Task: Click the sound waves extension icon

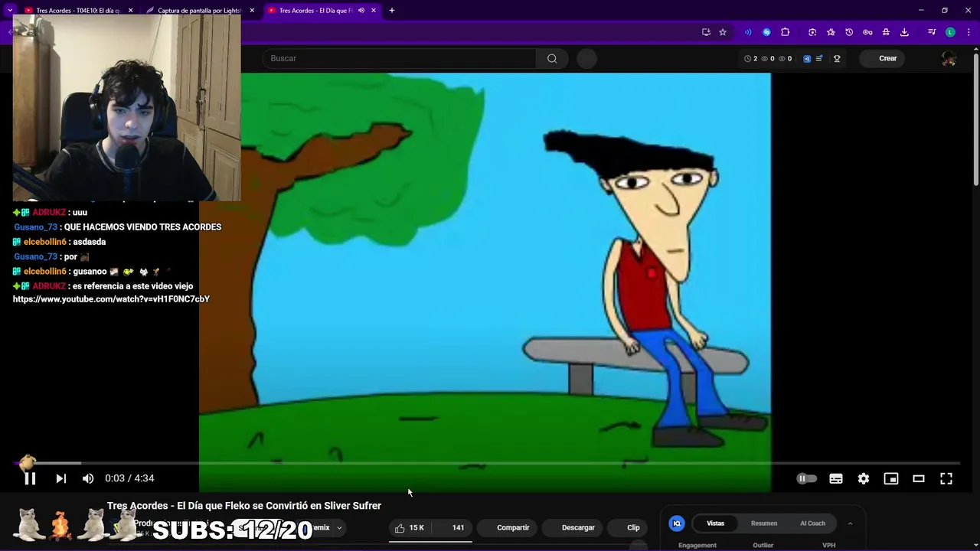Action: pos(748,32)
